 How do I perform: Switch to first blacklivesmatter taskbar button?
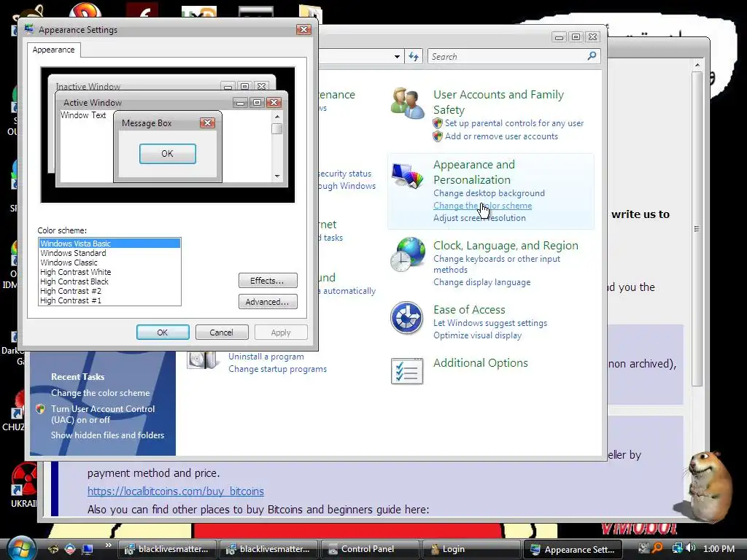coord(167,549)
